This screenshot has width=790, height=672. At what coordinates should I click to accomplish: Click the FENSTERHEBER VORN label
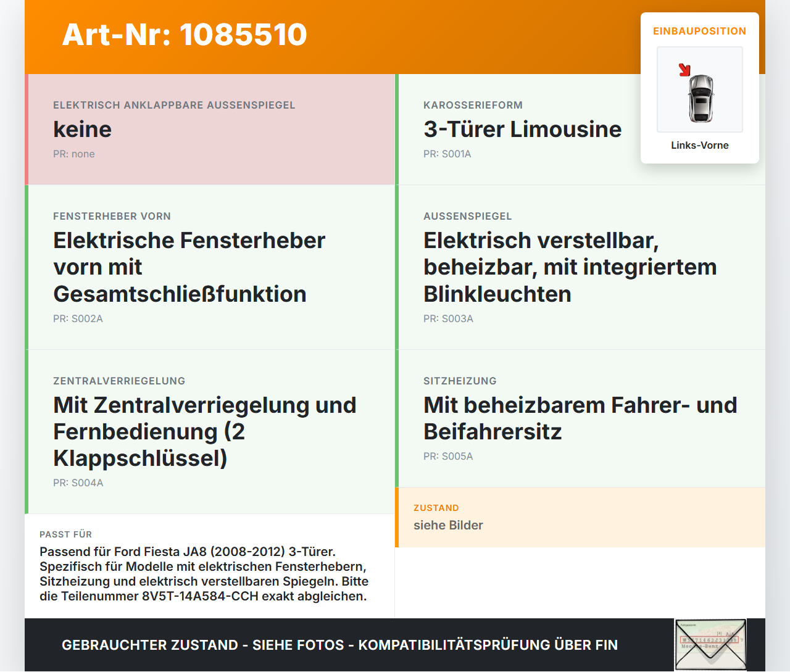point(112,216)
